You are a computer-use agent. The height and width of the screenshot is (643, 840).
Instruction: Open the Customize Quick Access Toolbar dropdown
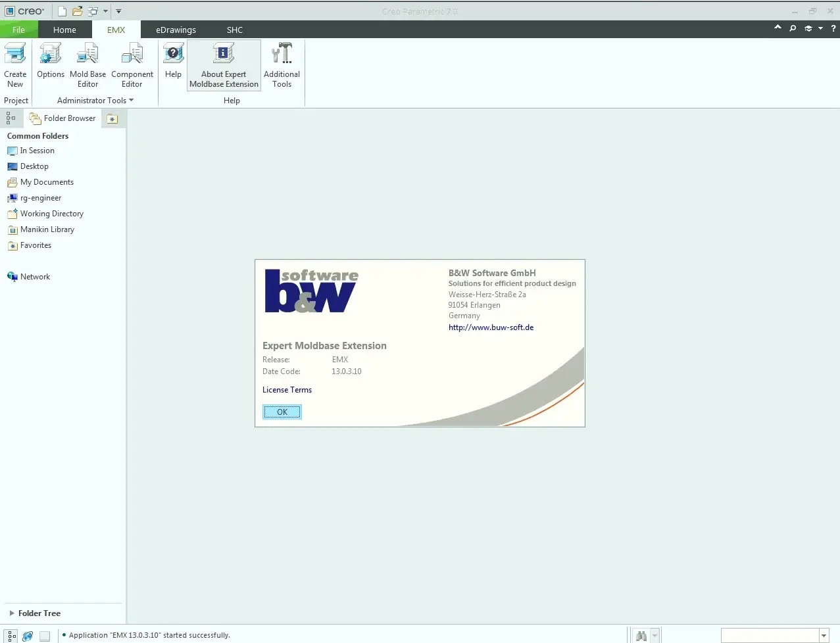click(118, 11)
